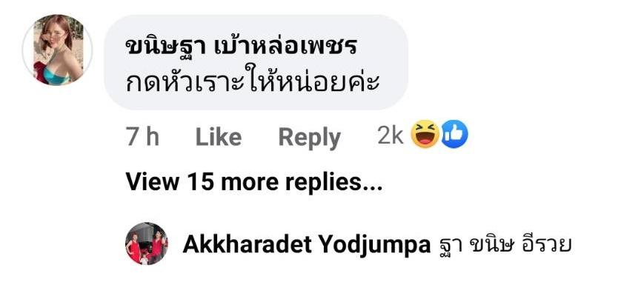Click the surname เบ้าหล่อเพชร

point(285,48)
